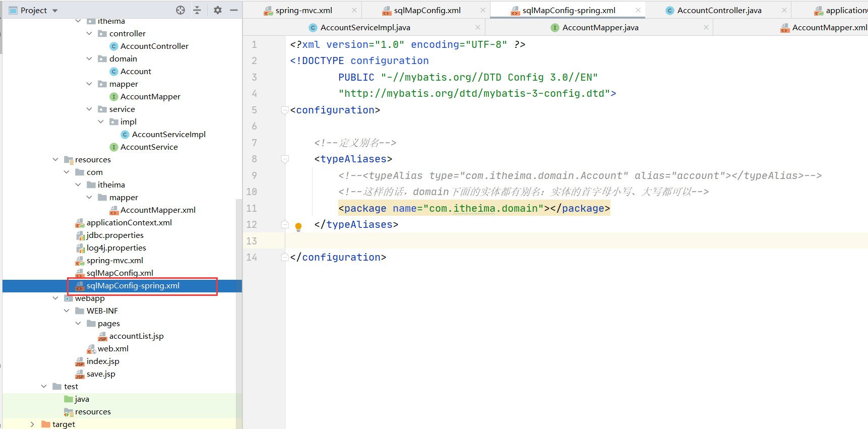The image size is (868, 429).
Task: Click the locate/scroll-from-source target icon
Action: (180, 10)
